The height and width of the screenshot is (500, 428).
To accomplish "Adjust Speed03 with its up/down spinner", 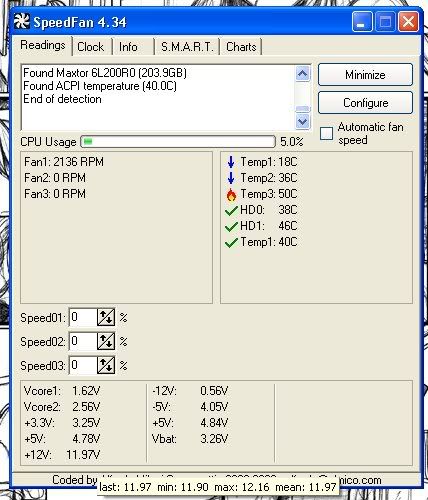I will (x=106, y=365).
